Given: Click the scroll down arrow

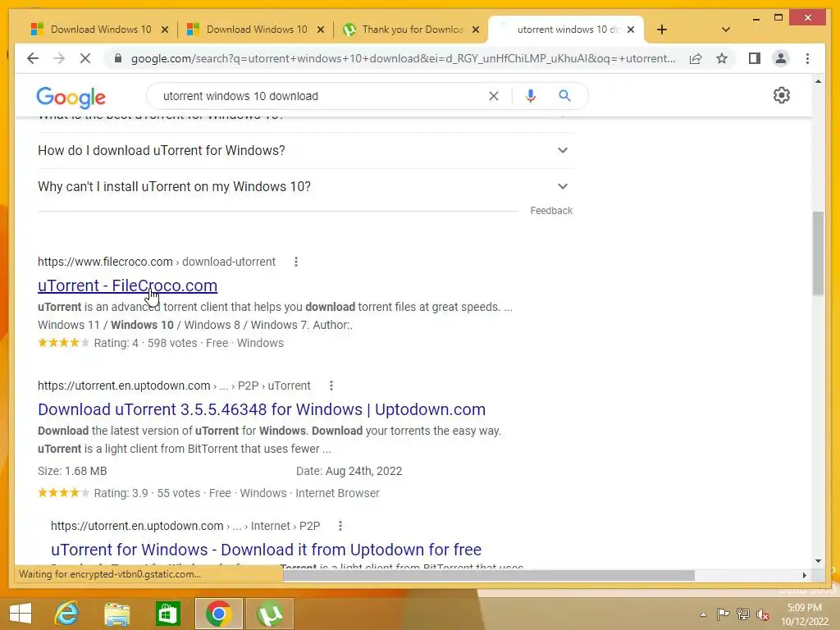Looking at the screenshot, I should coord(818,561).
